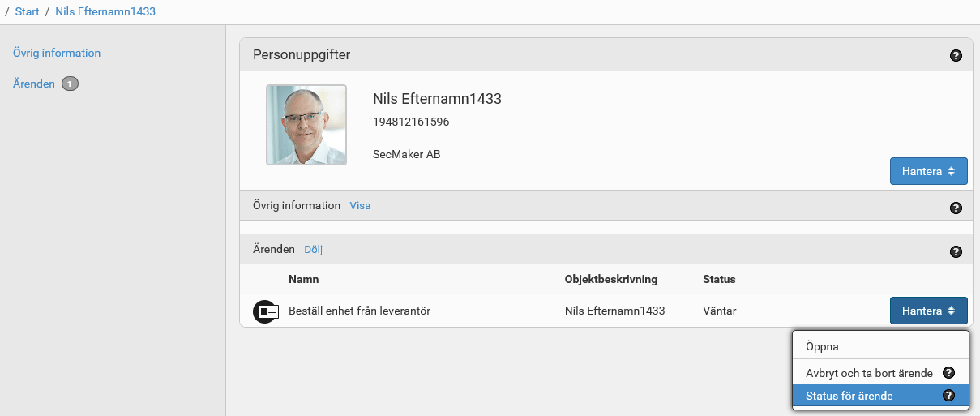Hide the Ärenden section with Dölj
Screen dimensions: 980x416
click(x=313, y=250)
